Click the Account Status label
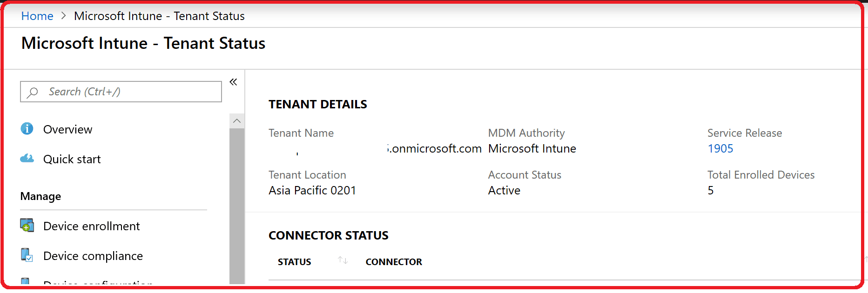This screenshot has width=868, height=293. [525, 175]
